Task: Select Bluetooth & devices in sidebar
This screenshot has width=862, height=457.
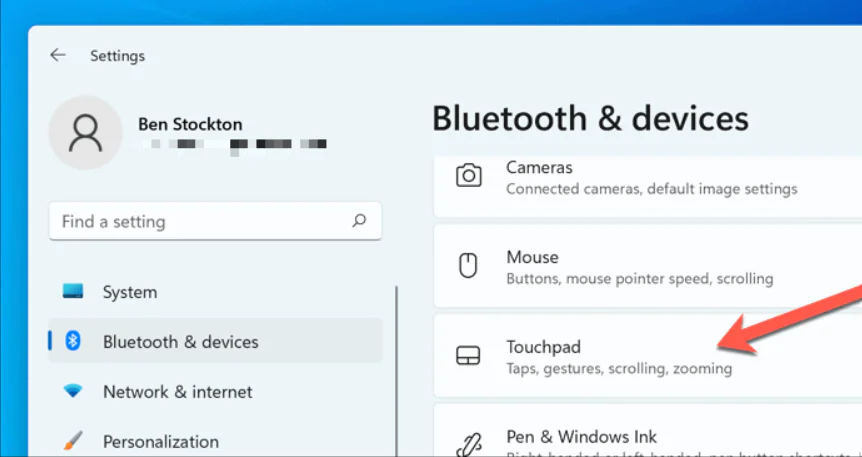Action: pyautogui.click(x=215, y=342)
